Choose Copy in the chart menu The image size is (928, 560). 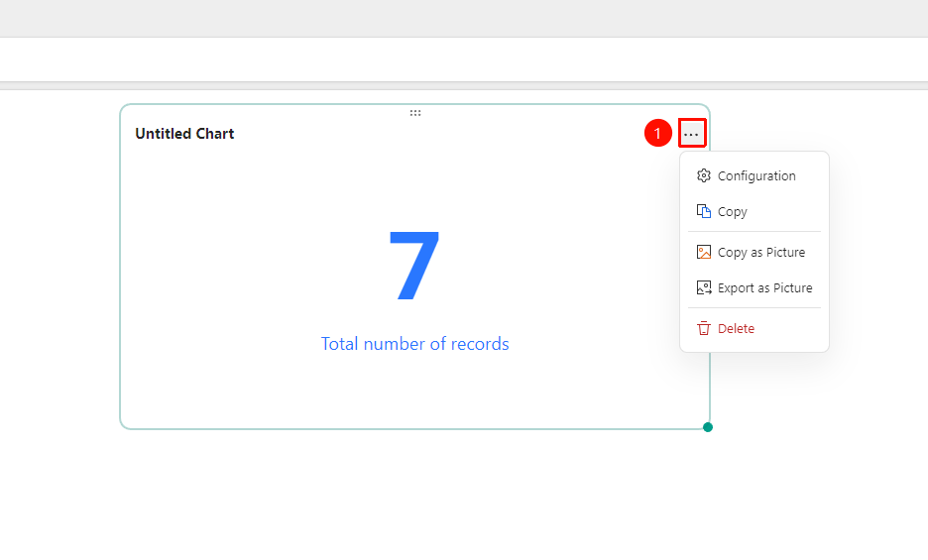tap(754, 211)
